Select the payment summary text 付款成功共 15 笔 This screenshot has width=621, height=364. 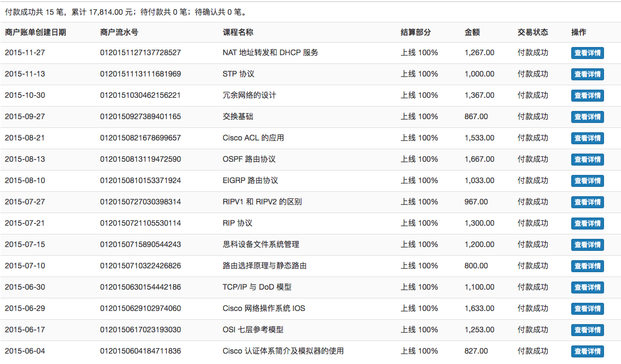tap(34, 12)
